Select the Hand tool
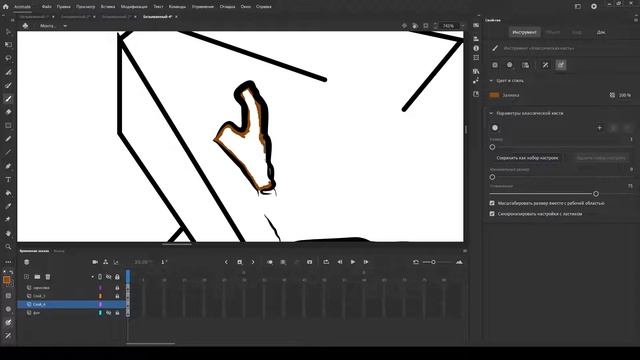The width and height of the screenshot is (640, 360). click(x=8, y=233)
